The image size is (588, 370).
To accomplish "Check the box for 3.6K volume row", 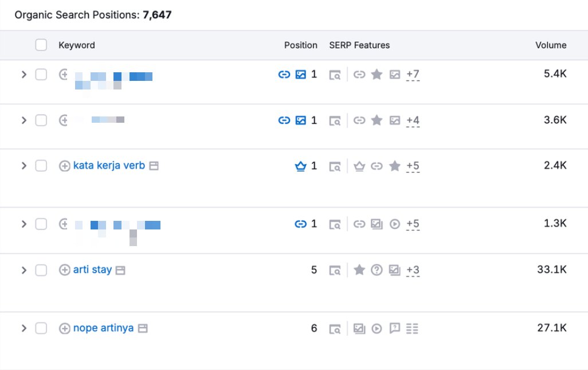I will pos(41,120).
